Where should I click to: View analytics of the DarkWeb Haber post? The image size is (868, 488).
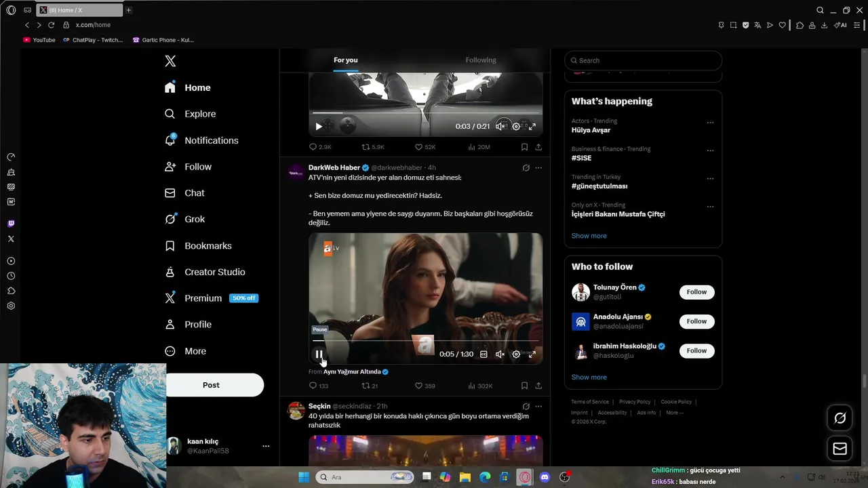[480, 386]
